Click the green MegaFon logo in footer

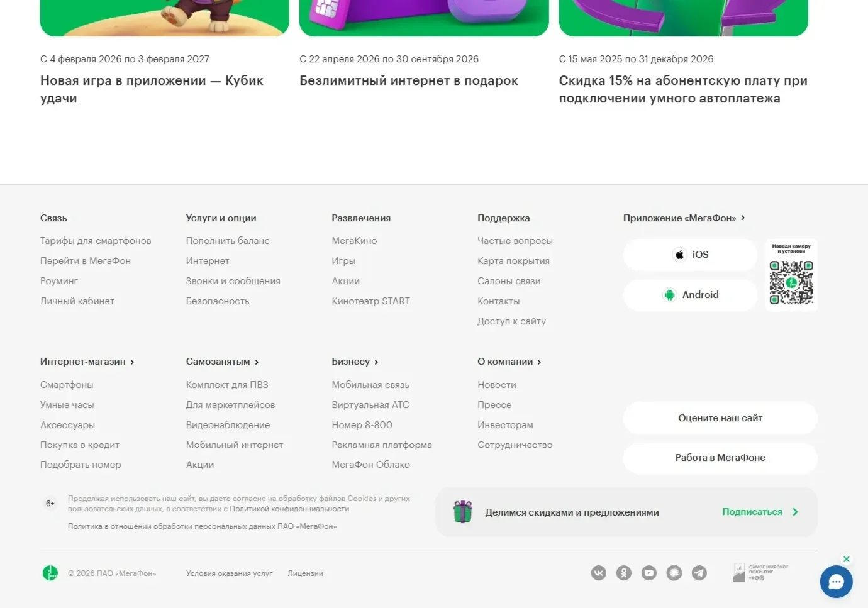[x=50, y=573]
